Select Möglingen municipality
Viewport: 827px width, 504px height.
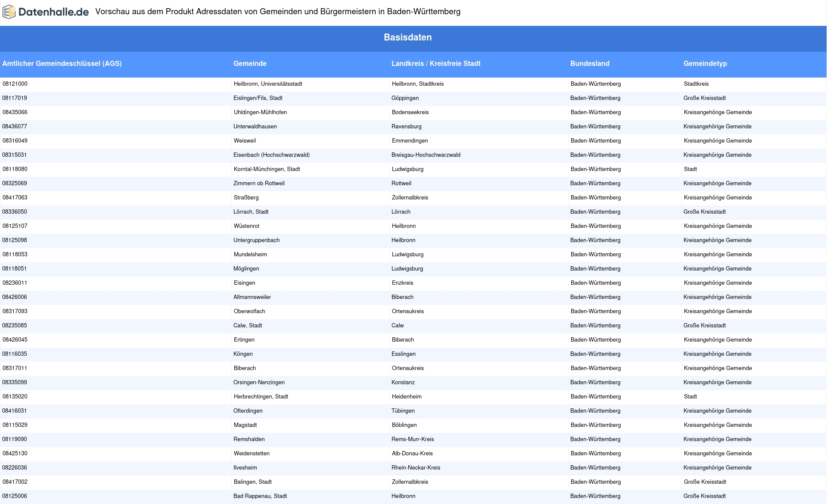click(246, 269)
